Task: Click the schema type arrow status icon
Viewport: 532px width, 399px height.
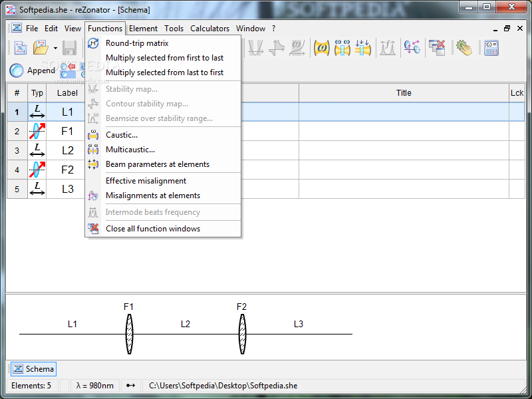Action: [x=130, y=386]
